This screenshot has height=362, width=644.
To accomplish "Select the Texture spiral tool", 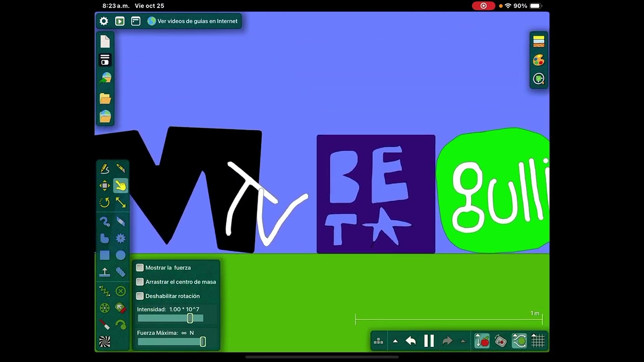I will pyautogui.click(x=105, y=342).
